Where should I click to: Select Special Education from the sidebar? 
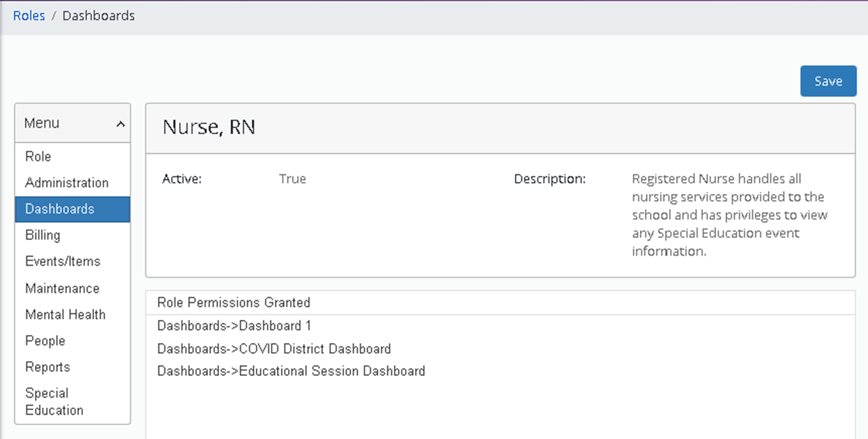point(53,401)
